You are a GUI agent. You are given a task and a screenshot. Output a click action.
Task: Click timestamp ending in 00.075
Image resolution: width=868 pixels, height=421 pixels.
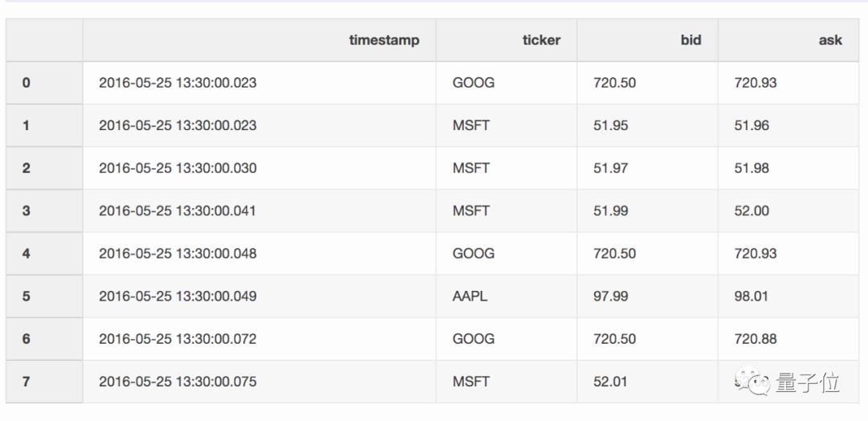pyautogui.click(x=178, y=382)
